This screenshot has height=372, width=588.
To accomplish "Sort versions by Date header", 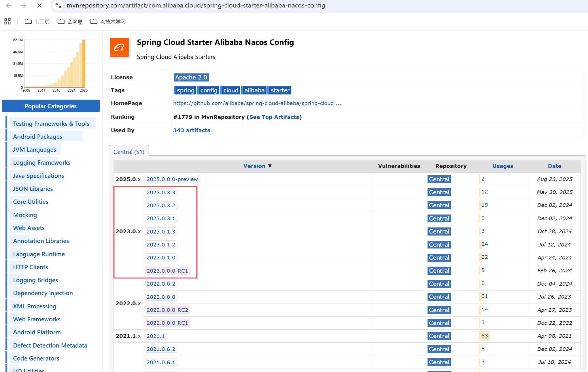I will 555,166.
